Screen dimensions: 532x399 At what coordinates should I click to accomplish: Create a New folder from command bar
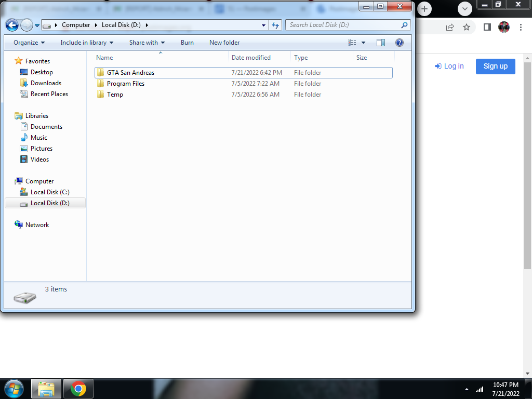pyautogui.click(x=224, y=43)
